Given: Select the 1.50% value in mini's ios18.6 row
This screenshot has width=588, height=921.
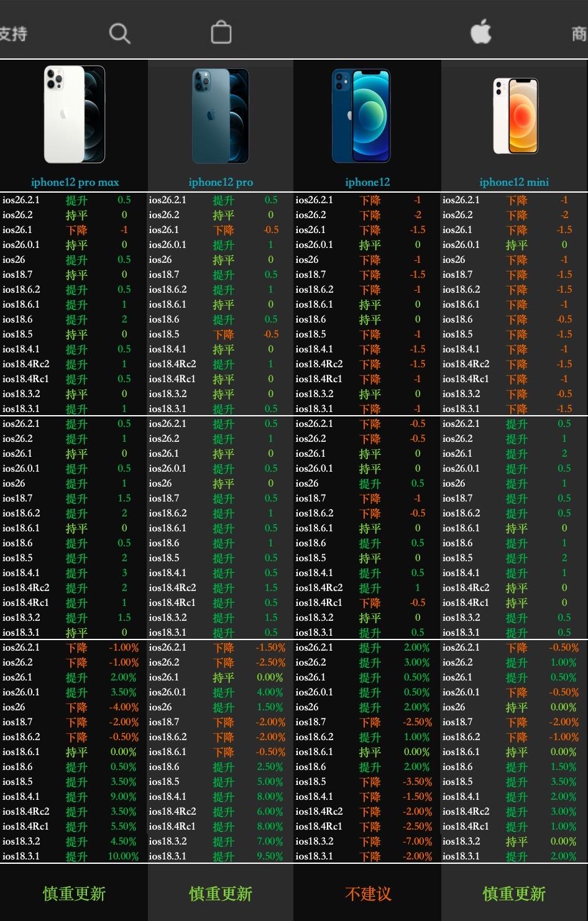Looking at the screenshot, I should 563,767.
